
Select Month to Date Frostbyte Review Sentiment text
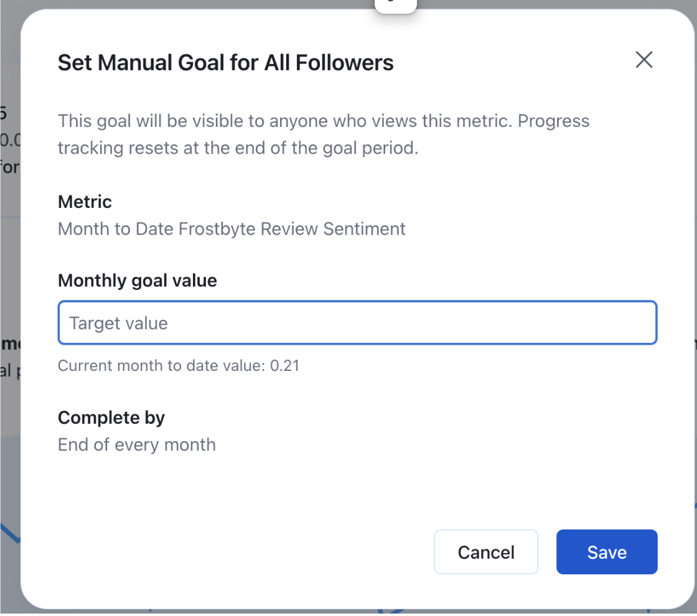(232, 229)
